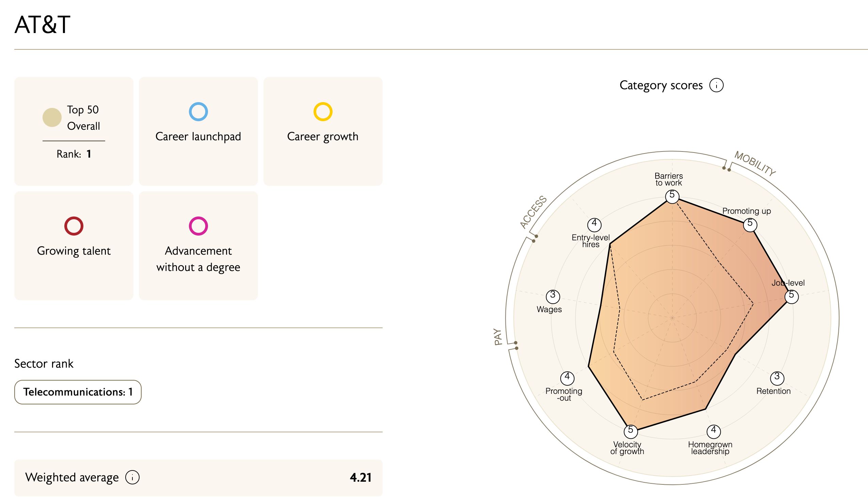Click the Wages score 3 circle
This screenshot has height=497, width=868.
tap(552, 296)
